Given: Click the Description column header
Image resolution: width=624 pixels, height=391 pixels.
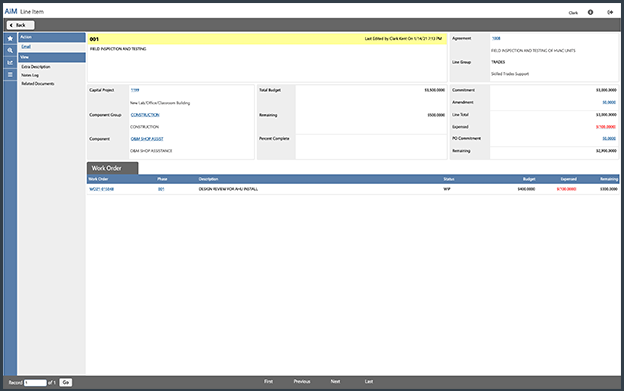Looking at the screenshot, I should 209,179.
